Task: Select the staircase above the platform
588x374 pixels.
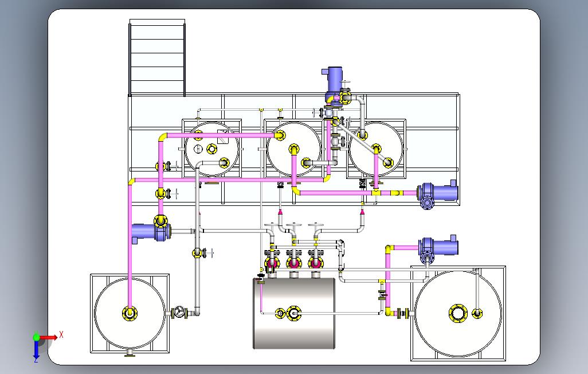Action: point(157,57)
